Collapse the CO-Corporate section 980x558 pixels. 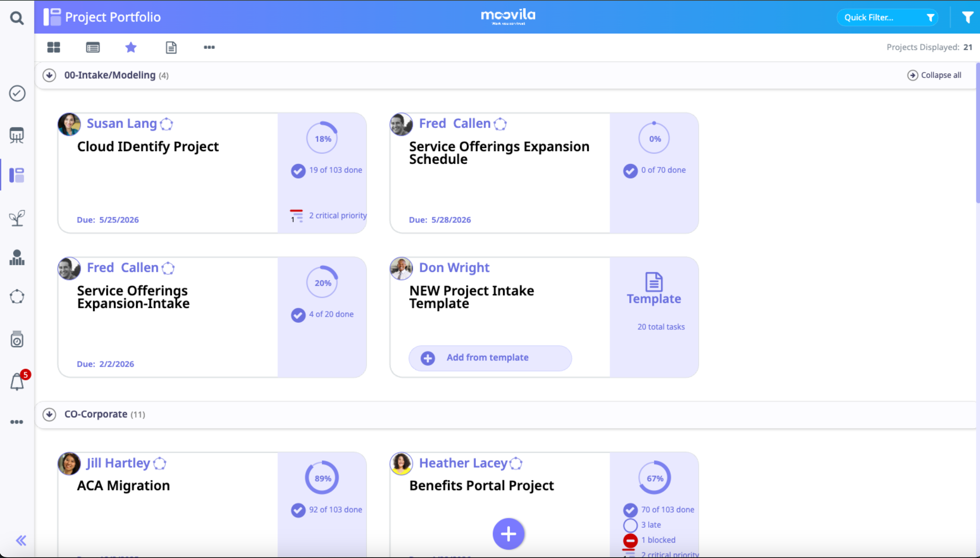pos(49,414)
